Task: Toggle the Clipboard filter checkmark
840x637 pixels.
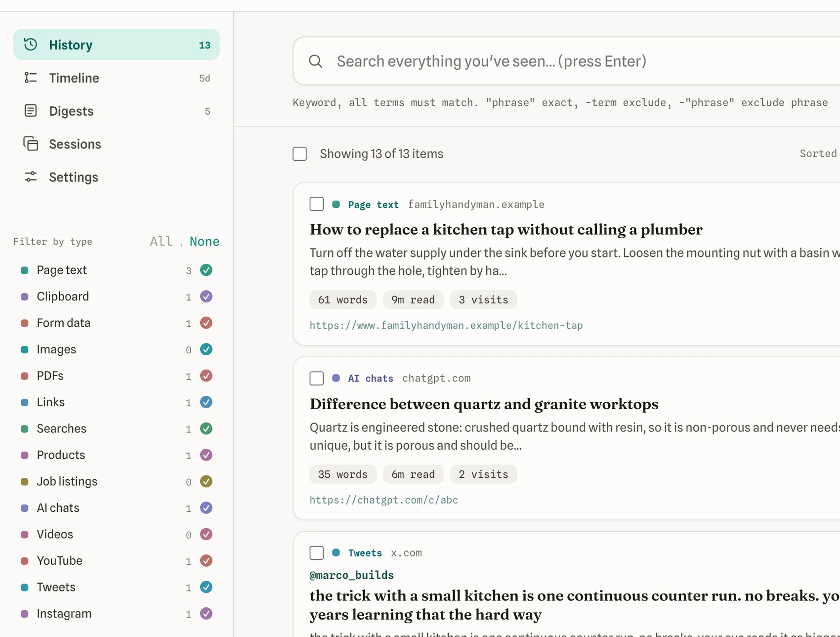Action: (206, 297)
